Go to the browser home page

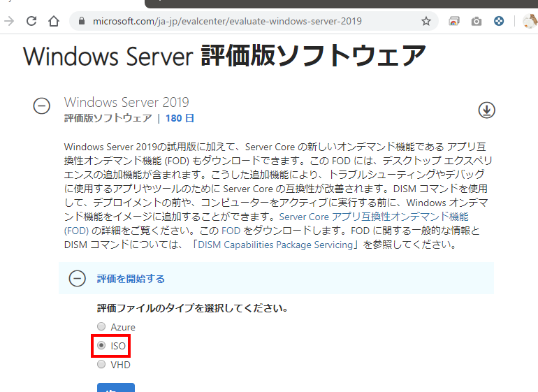point(54,21)
